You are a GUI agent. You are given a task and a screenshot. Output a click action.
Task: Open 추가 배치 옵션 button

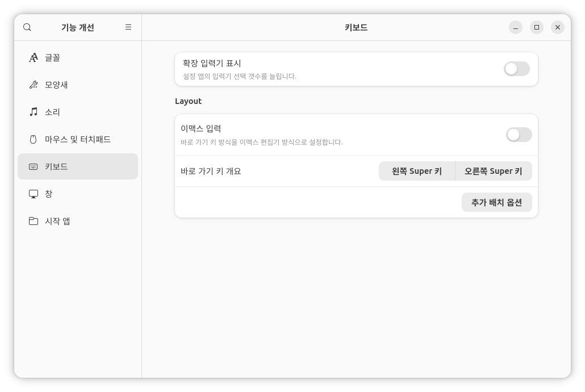tap(496, 202)
